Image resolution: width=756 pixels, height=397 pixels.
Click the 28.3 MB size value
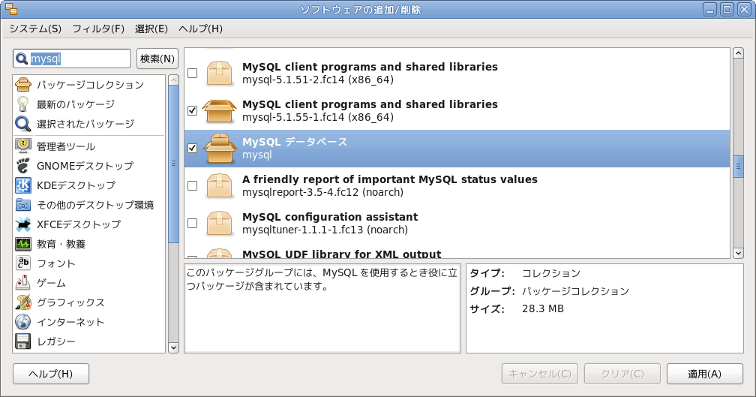tap(542, 309)
